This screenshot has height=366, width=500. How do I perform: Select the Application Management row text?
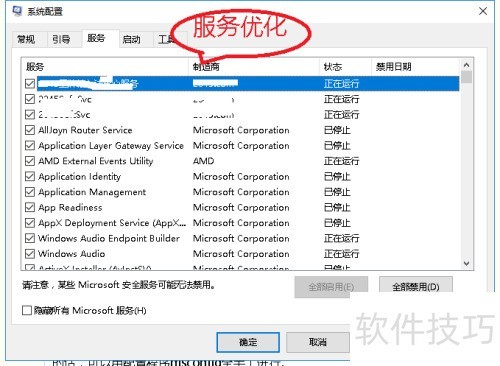pyautogui.click(x=92, y=192)
